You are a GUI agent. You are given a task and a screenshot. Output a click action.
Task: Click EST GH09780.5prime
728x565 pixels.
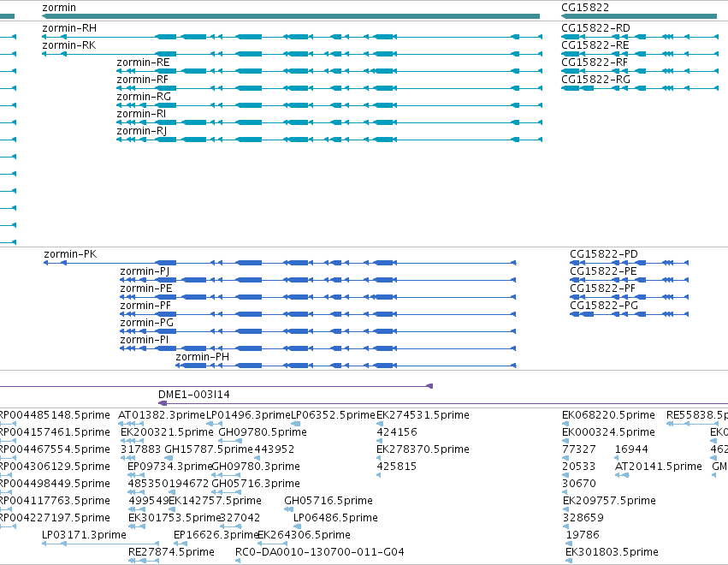[263, 432]
